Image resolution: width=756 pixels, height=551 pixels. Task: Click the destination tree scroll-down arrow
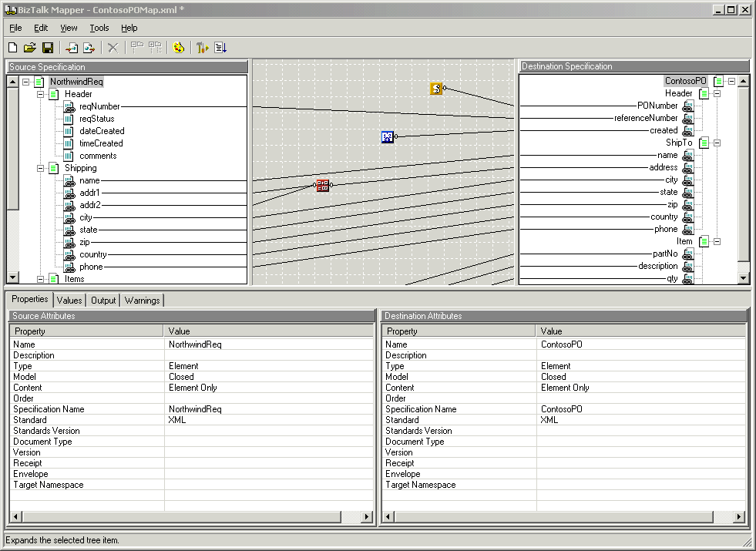(x=744, y=277)
